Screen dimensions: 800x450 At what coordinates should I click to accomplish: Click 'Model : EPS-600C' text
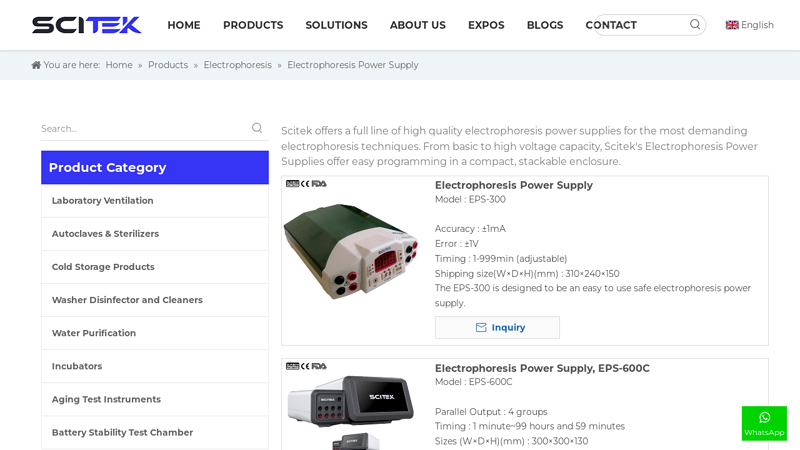coord(473,382)
